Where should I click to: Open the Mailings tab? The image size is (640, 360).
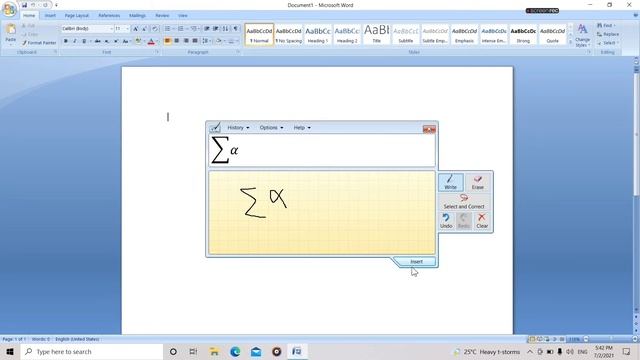tap(137, 16)
